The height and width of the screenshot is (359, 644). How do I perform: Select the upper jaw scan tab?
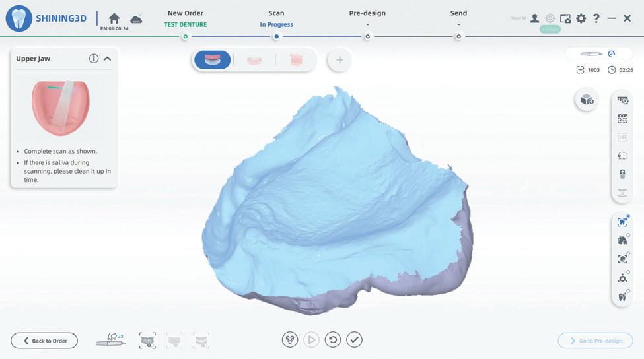[212, 60]
